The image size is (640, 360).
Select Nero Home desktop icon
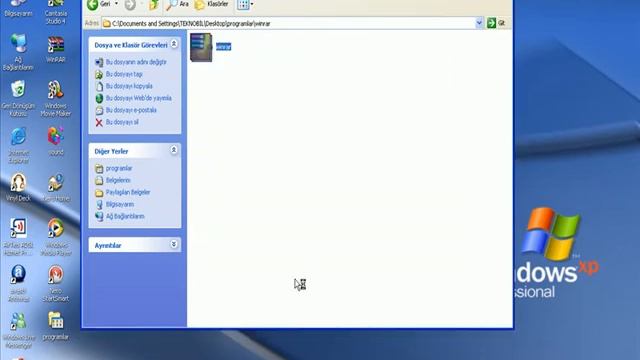[x=56, y=187]
